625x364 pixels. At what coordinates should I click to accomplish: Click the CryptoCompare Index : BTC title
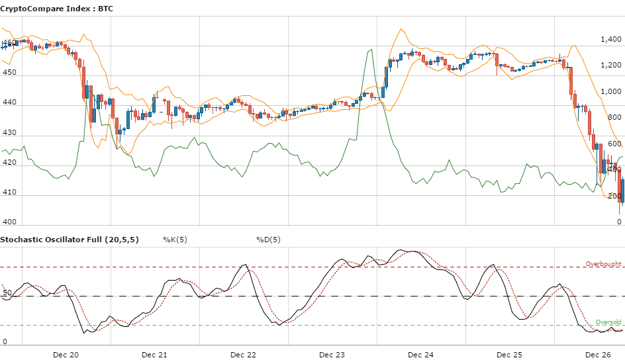coord(56,9)
